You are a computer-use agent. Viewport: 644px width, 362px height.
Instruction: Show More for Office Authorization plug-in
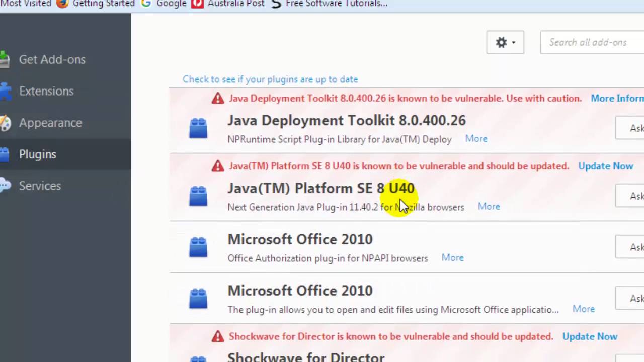pos(452,258)
